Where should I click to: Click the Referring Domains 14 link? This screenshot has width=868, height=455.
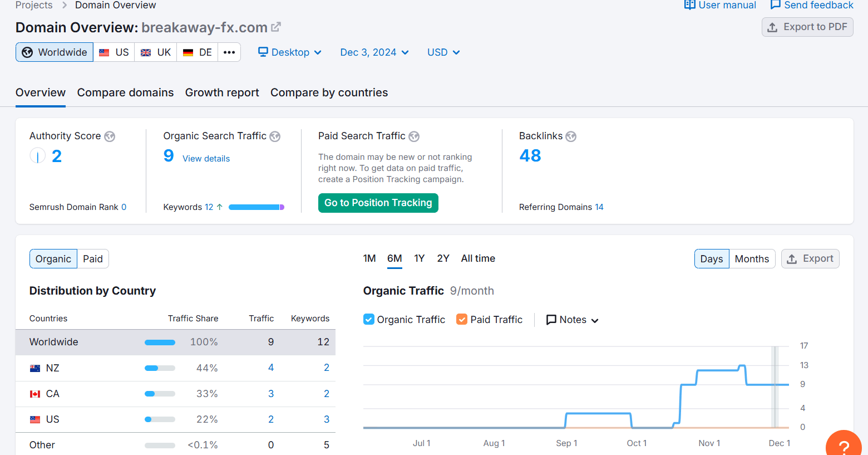(x=599, y=207)
